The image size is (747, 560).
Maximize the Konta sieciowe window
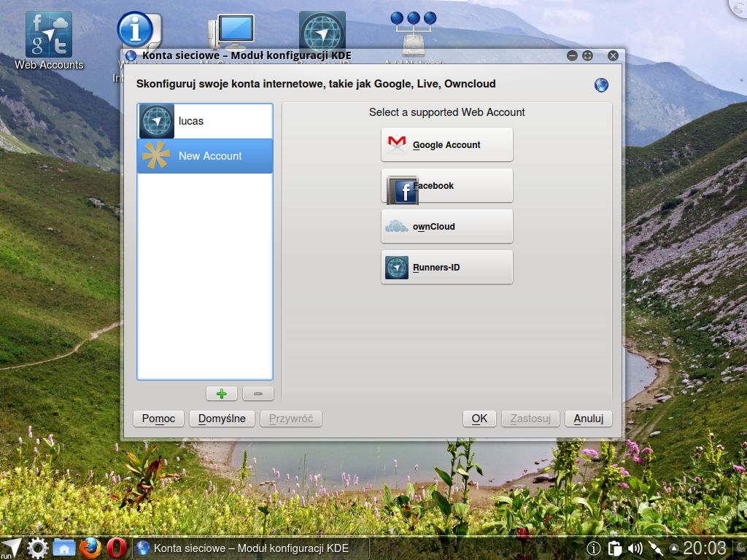[588, 55]
